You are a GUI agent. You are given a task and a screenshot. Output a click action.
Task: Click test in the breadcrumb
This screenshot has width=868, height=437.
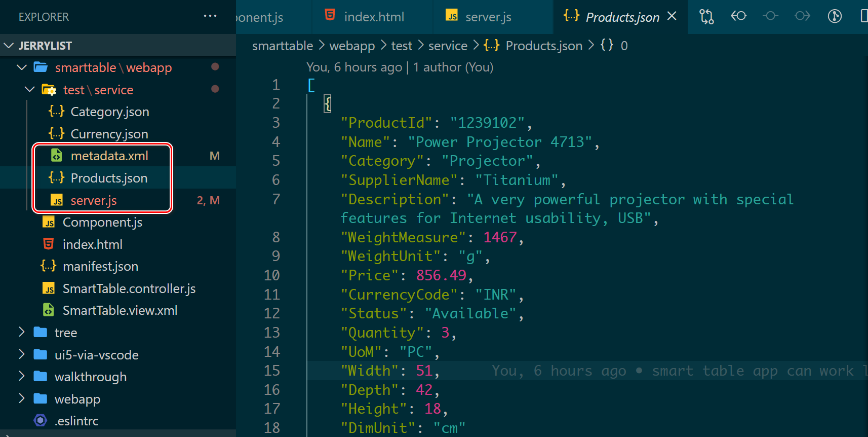(x=402, y=46)
